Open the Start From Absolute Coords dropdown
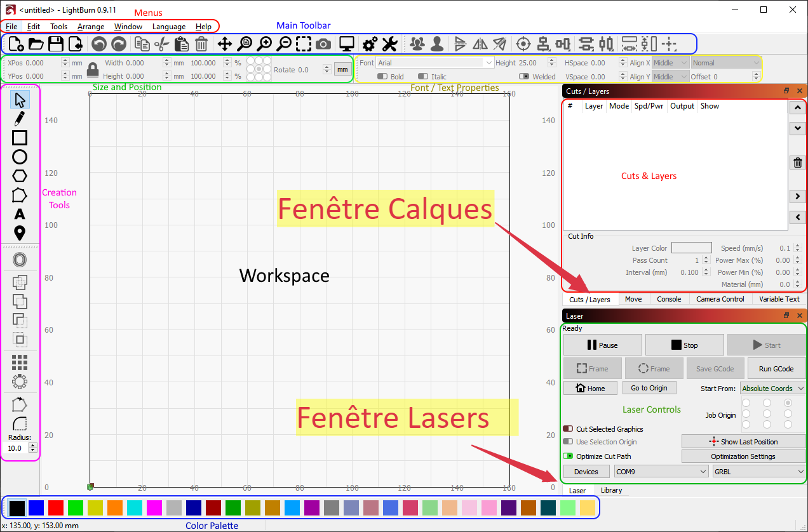Image resolution: width=808 pixels, height=532 pixels. click(772, 389)
